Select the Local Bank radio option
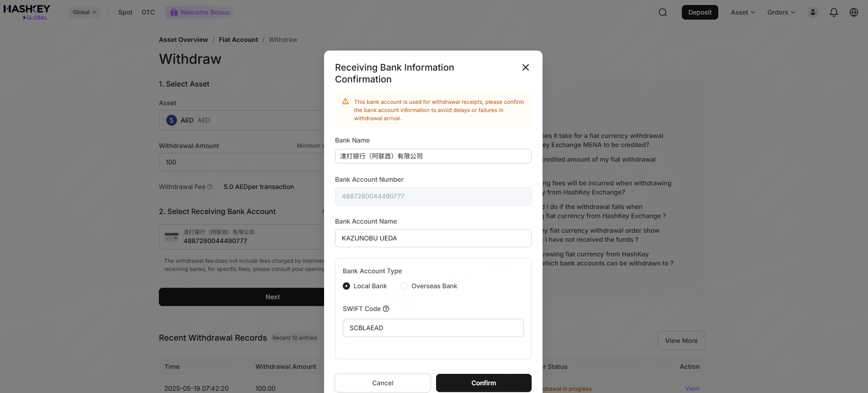 click(346, 286)
